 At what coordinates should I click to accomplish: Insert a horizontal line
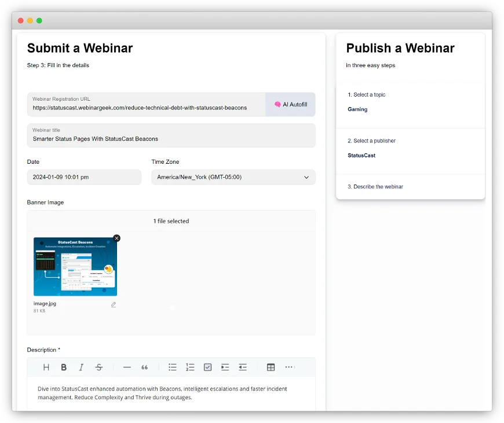127,367
